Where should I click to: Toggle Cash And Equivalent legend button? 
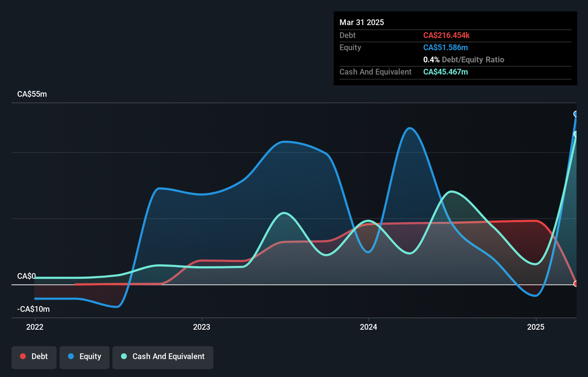[163, 357]
